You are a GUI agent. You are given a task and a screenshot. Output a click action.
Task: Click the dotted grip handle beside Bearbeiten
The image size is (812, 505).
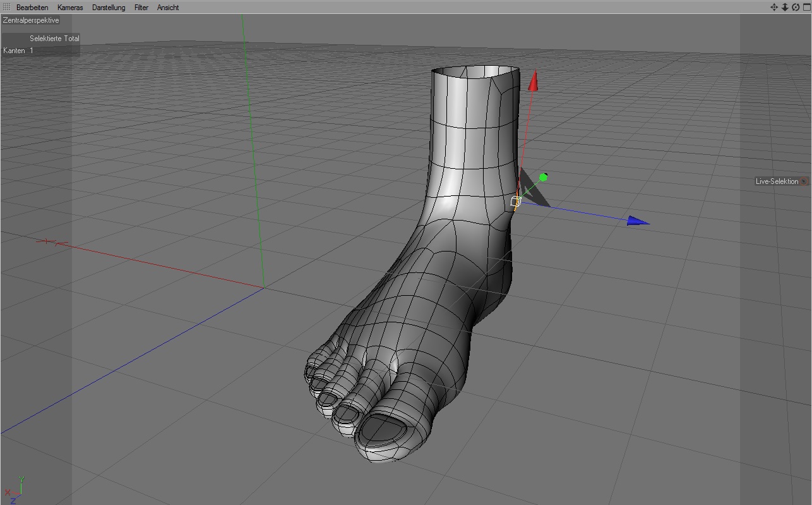point(7,7)
